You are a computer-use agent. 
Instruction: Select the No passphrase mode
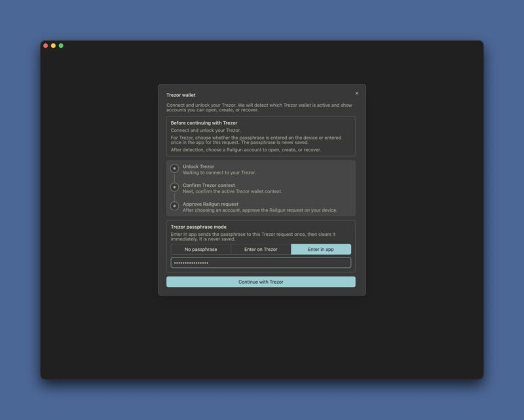coord(201,250)
